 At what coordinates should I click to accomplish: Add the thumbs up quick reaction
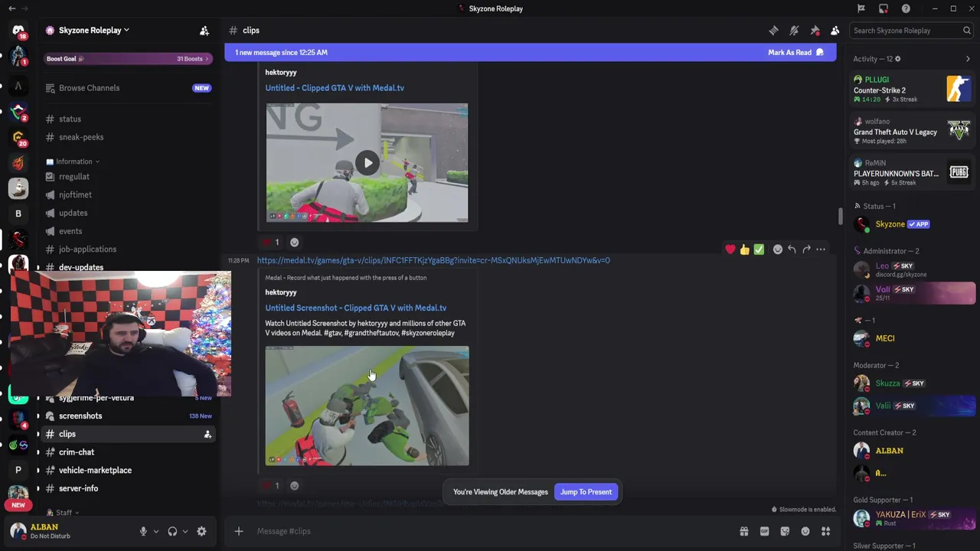744,249
